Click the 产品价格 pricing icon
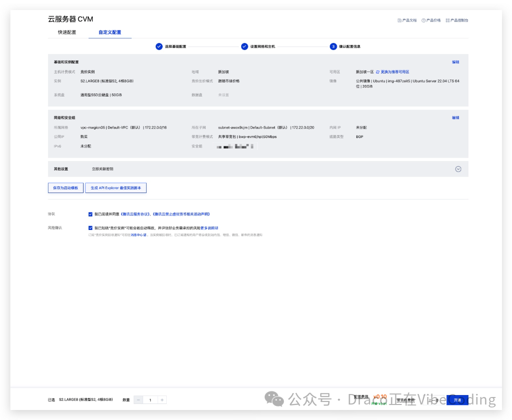 tap(423, 20)
